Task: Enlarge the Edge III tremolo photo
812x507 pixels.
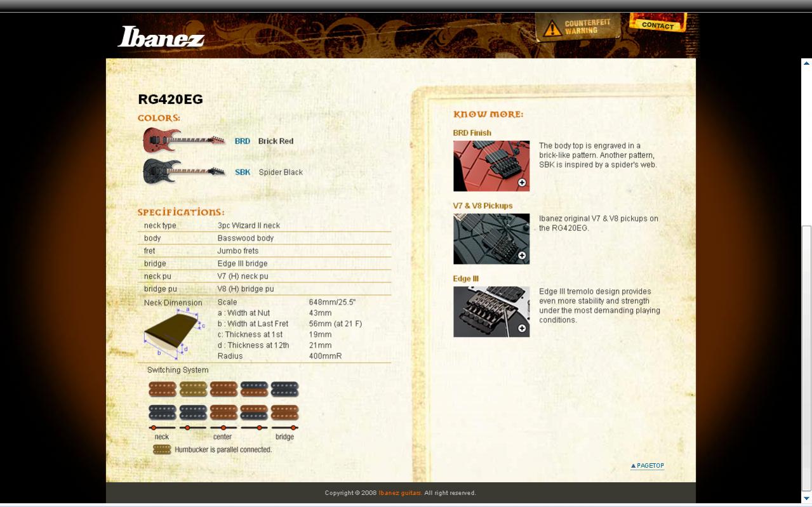Action: point(491,312)
